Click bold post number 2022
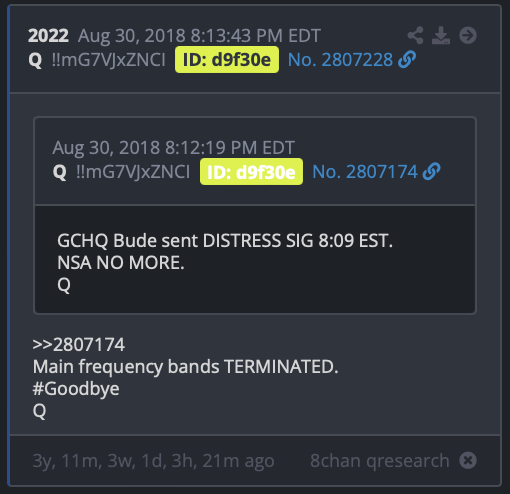The image size is (510, 494). pyautogui.click(x=48, y=35)
